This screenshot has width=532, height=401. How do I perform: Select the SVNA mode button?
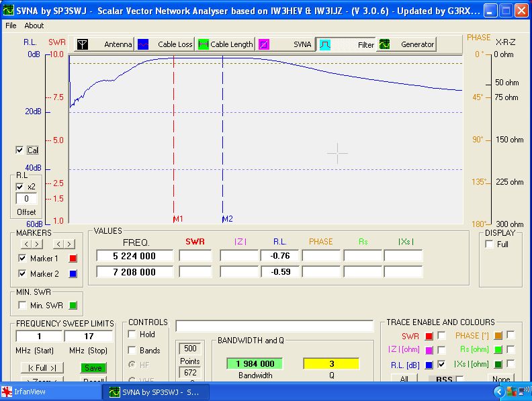264,44
